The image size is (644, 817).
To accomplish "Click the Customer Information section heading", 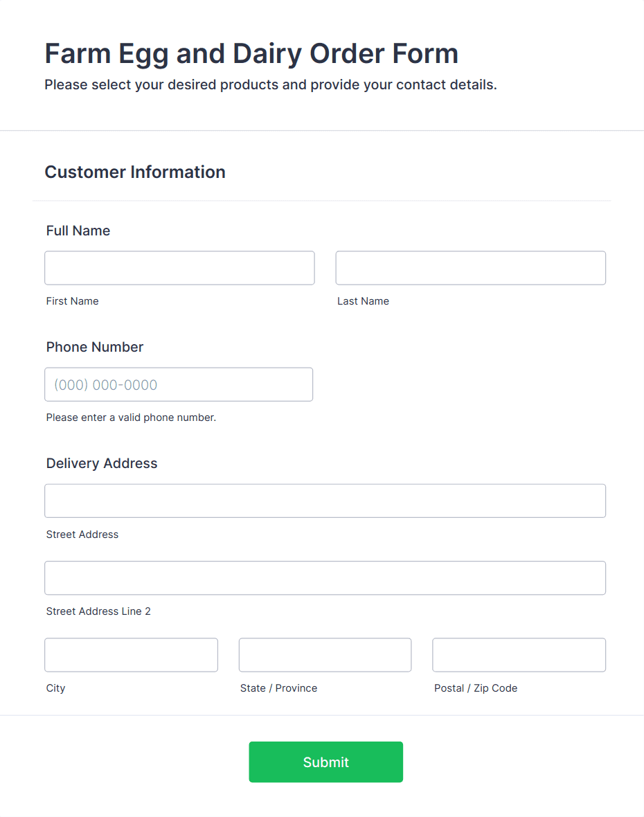I will tap(135, 172).
